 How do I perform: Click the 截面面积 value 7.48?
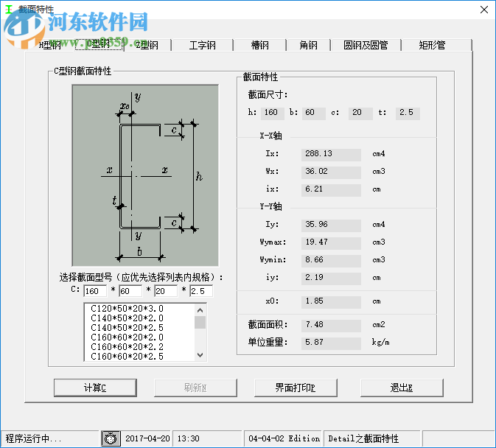click(331, 326)
